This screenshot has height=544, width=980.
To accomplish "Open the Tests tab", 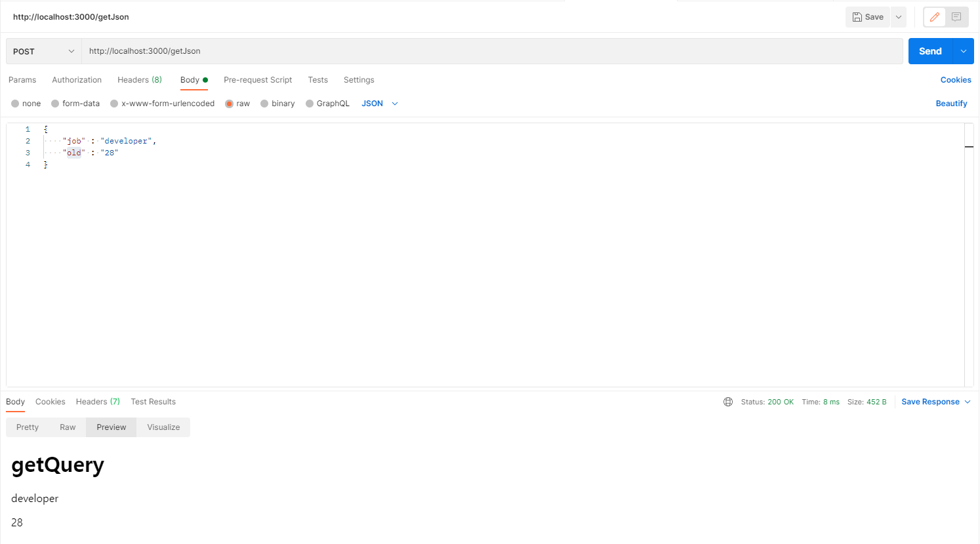I will click(318, 80).
